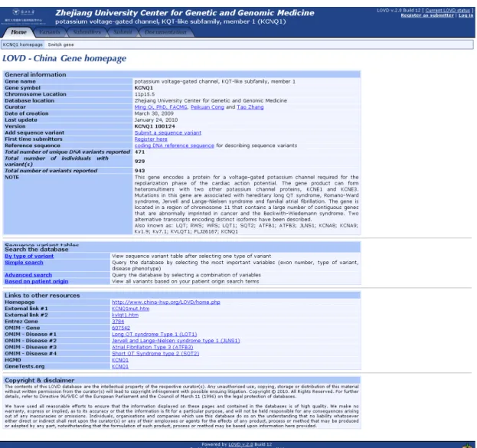Image resolution: width=477 pixels, height=448 pixels.
Task: Select gene symbol value KCNQ1
Action: [x=144, y=88]
